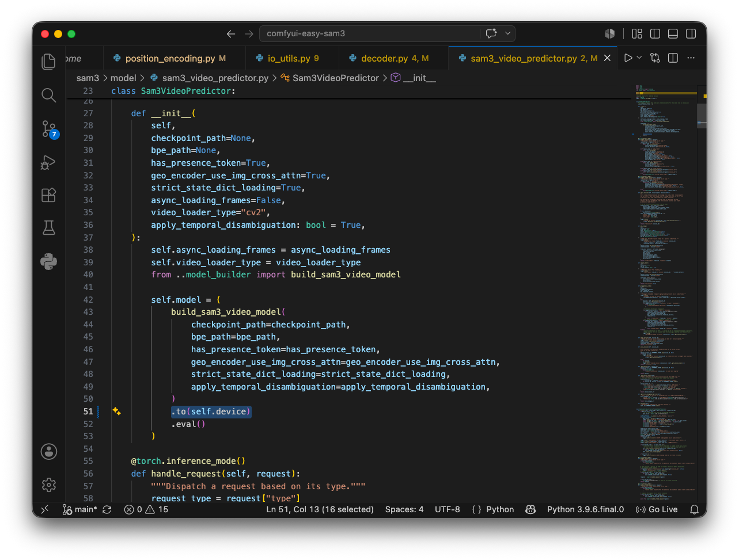739x560 pixels.
Task: Click the selected .to(self.device) text
Action: [x=211, y=412]
